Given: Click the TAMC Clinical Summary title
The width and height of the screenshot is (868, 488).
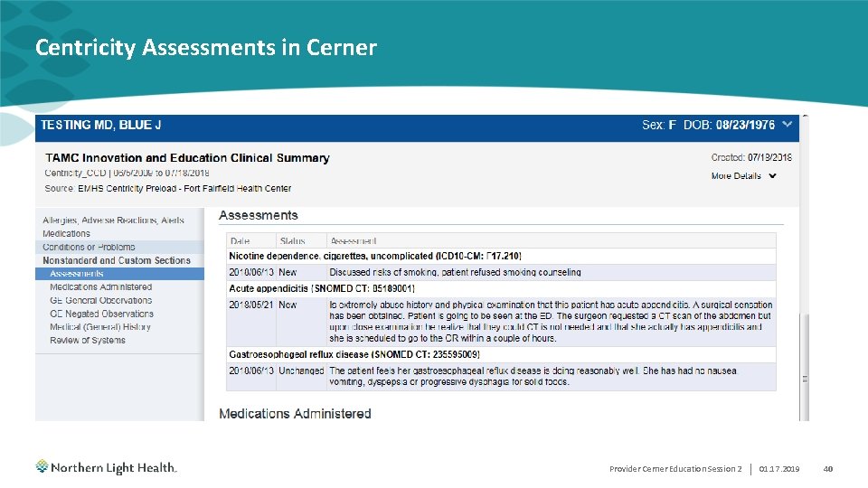Looking at the screenshot, I should pos(187,157).
